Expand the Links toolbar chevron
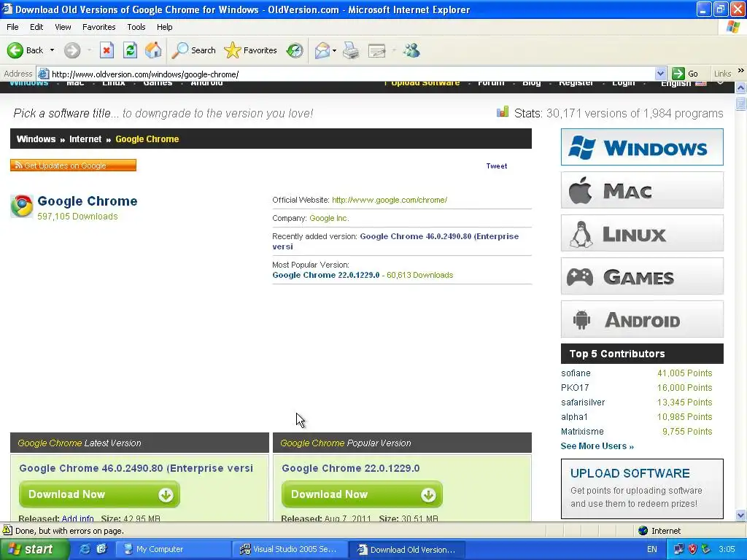Image resolution: width=747 pixels, height=560 pixels. (x=741, y=71)
